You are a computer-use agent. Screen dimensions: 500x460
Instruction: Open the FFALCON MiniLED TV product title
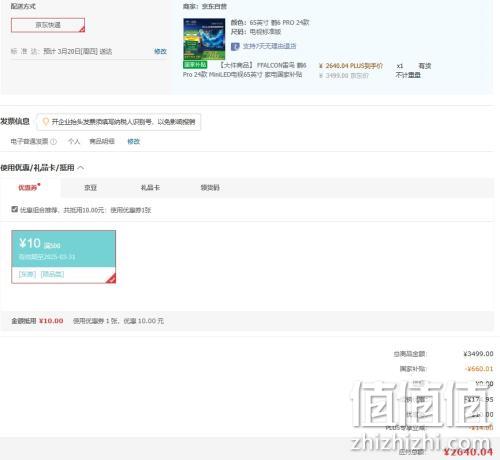coord(244,70)
